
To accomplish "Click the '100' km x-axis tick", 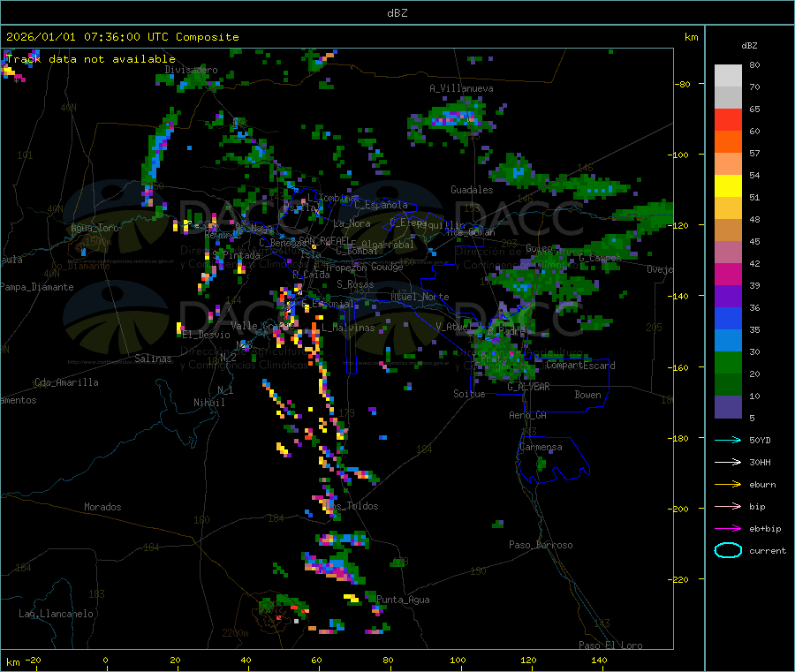I will [x=458, y=660].
